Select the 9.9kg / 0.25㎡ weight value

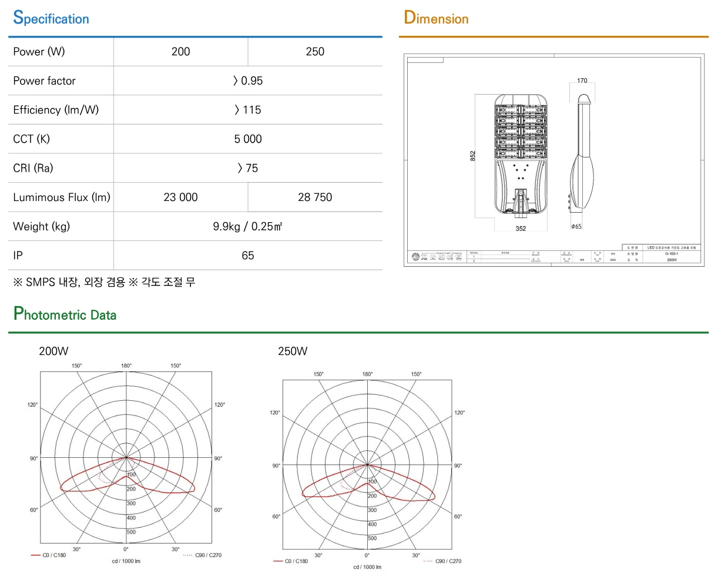(x=248, y=227)
